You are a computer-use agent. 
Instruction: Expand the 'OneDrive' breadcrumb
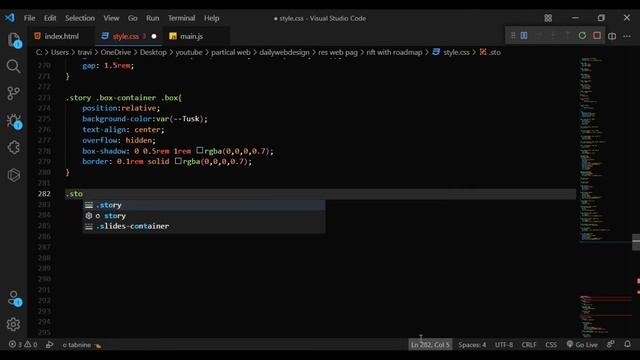coord(116,52)
